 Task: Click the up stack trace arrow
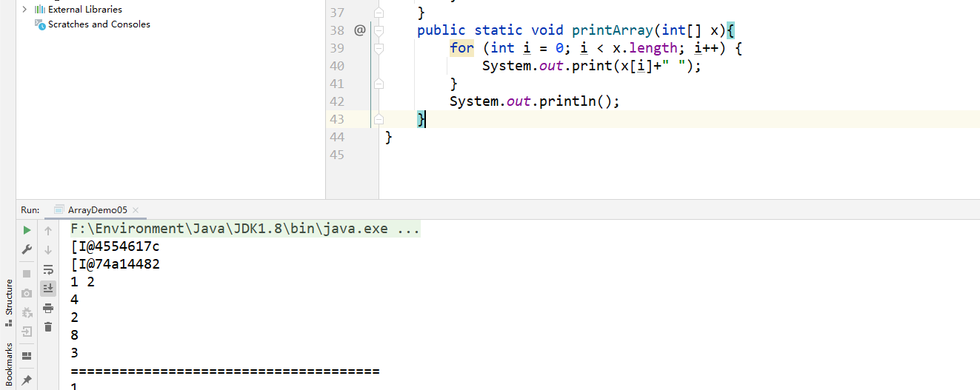48,230
